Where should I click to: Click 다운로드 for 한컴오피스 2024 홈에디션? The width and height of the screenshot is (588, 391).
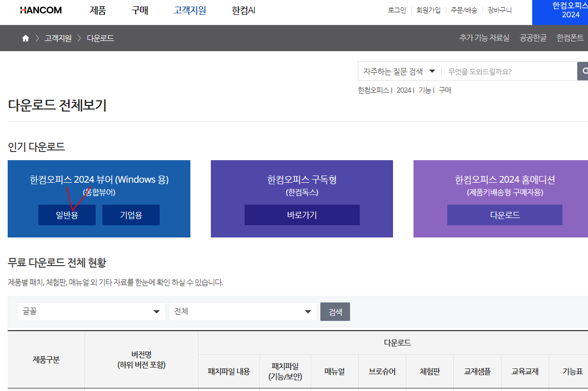click(x=505, y=215)
